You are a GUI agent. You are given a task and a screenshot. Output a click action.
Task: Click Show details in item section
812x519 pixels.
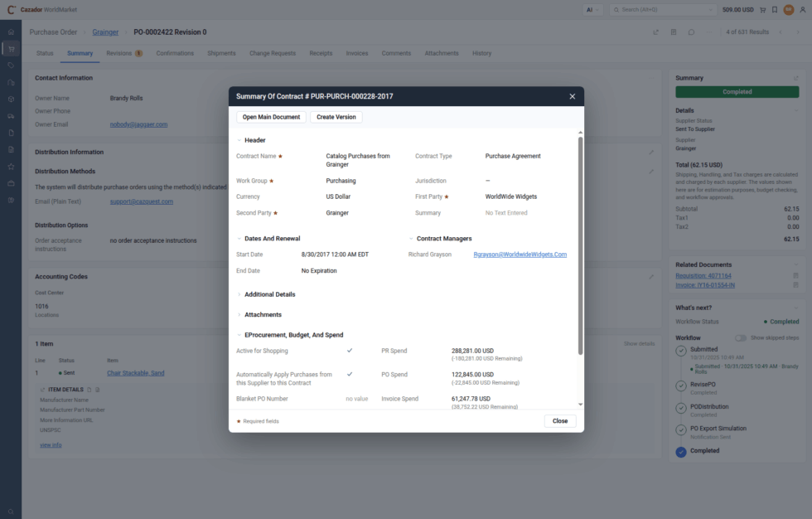(x=639, y=344)
